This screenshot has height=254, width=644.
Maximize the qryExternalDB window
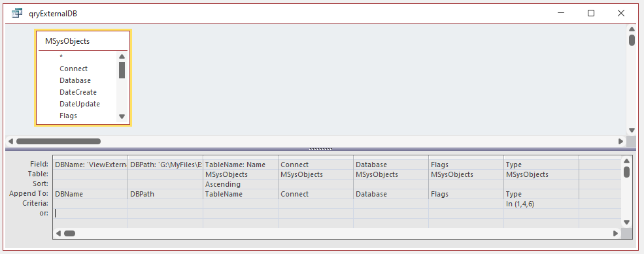pyautogui.click(x=590, y=13)
